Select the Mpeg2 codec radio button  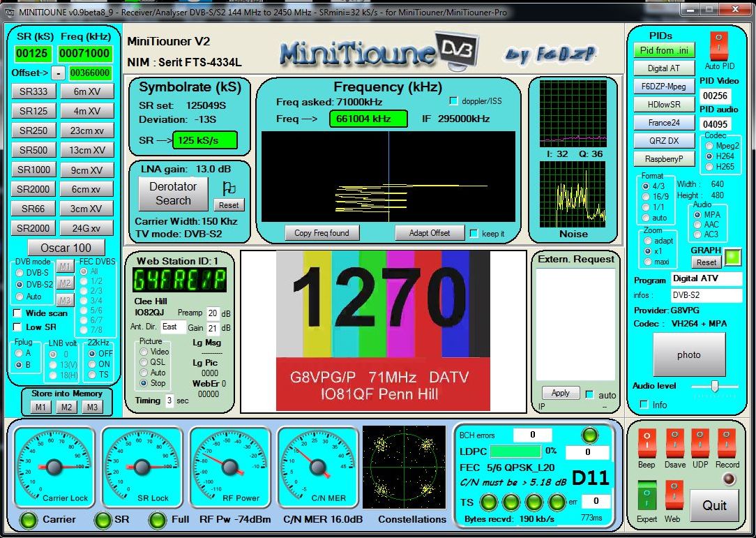click(709, 146)
